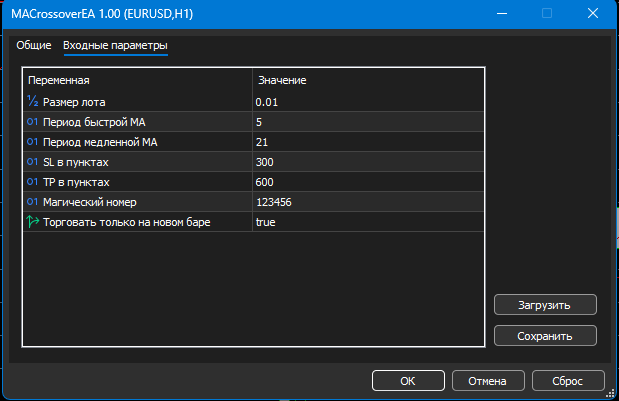Click the 01 icon beside SL в пунктах
The height and width of the screenshot is (401, 619).
click(x=32, y=162)
